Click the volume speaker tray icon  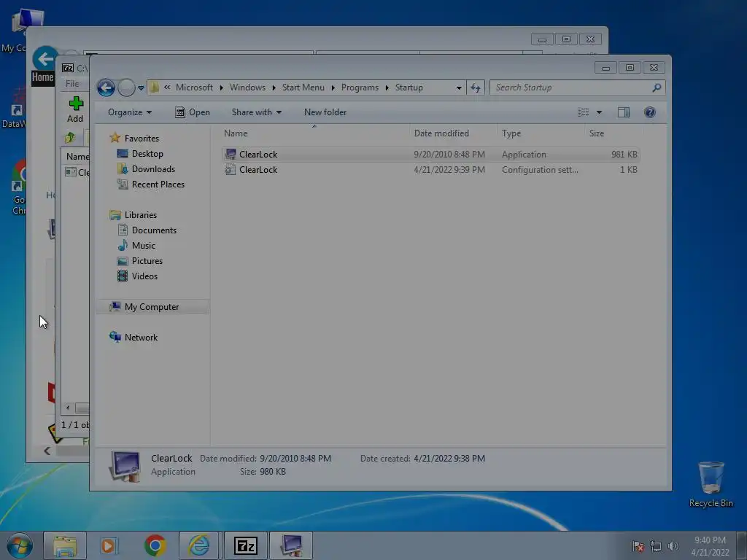click(x=673, y=546)
